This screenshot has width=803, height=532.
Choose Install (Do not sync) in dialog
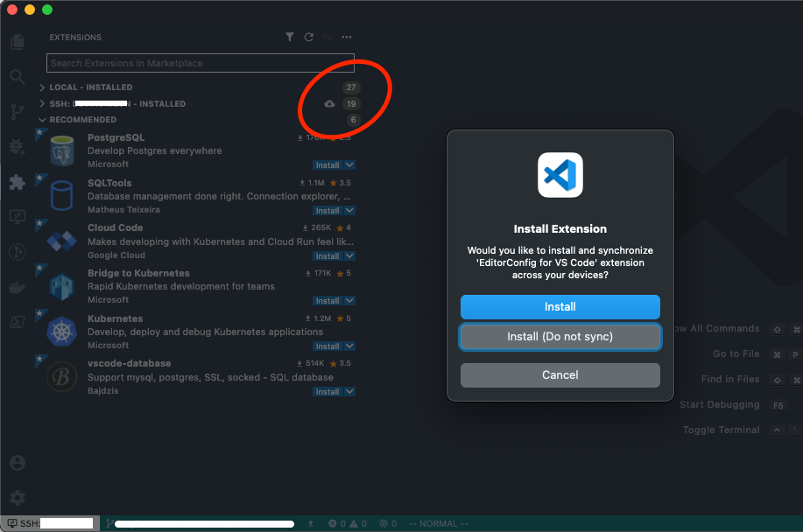pyautogui.click(x=560, y=337)
